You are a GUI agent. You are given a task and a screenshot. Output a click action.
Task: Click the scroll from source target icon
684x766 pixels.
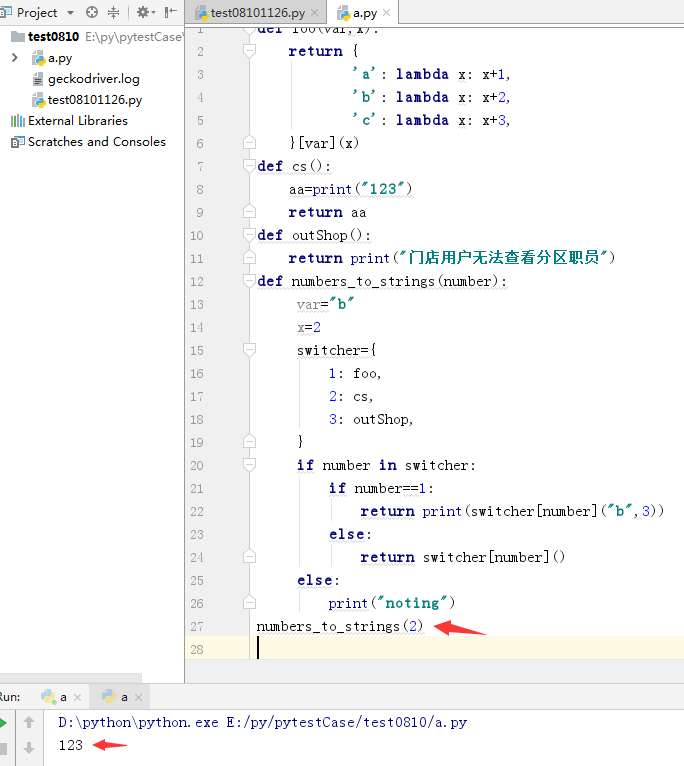tap(92, 12)
